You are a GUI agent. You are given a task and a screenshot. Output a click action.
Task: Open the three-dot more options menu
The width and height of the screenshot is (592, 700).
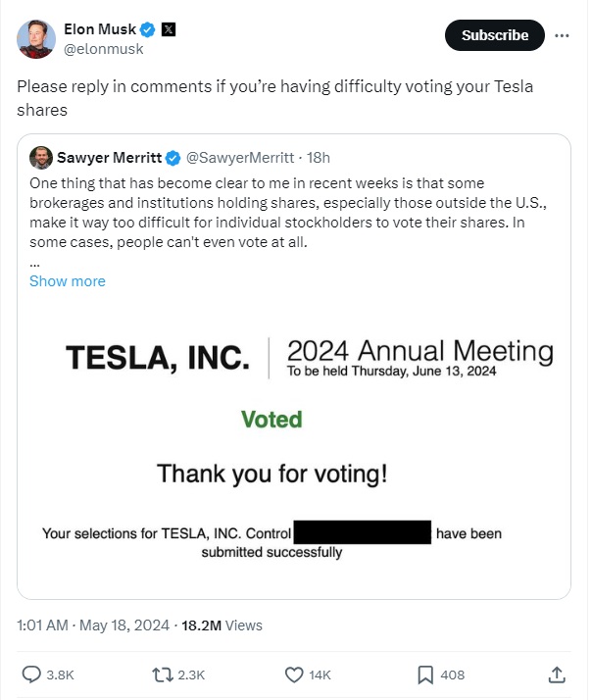pos(562,34)
